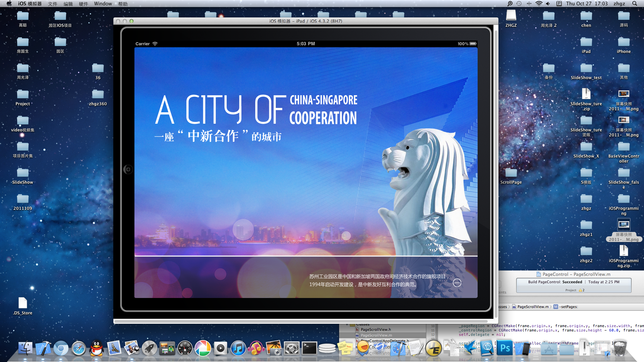
Task: Open Terminal from the dock
Action: 309,349
